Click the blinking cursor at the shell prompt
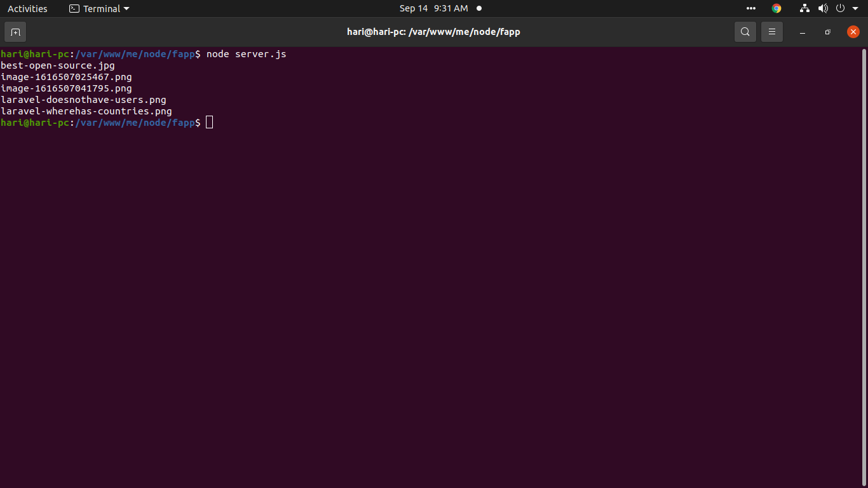 pyautogui.click(x=209, y=122)
